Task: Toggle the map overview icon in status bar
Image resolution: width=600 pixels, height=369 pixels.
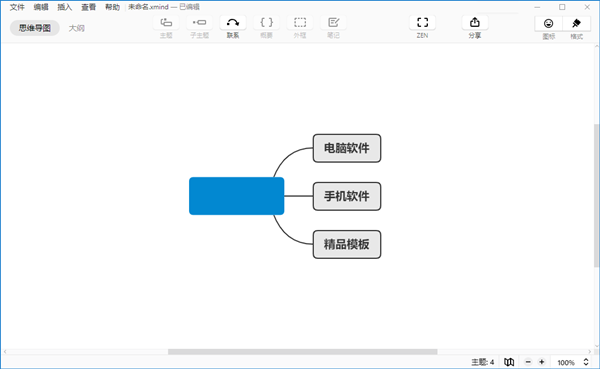Action: pos(509,362)
